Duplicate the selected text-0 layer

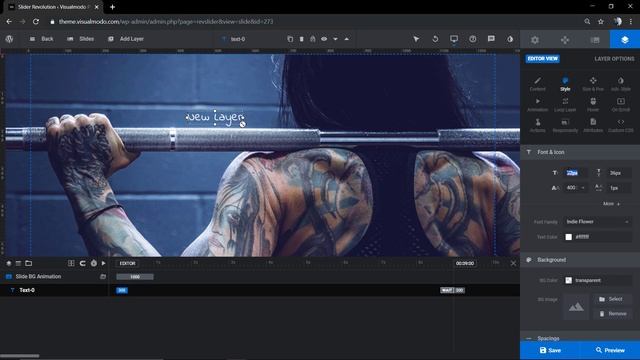(x=290, y=39)
